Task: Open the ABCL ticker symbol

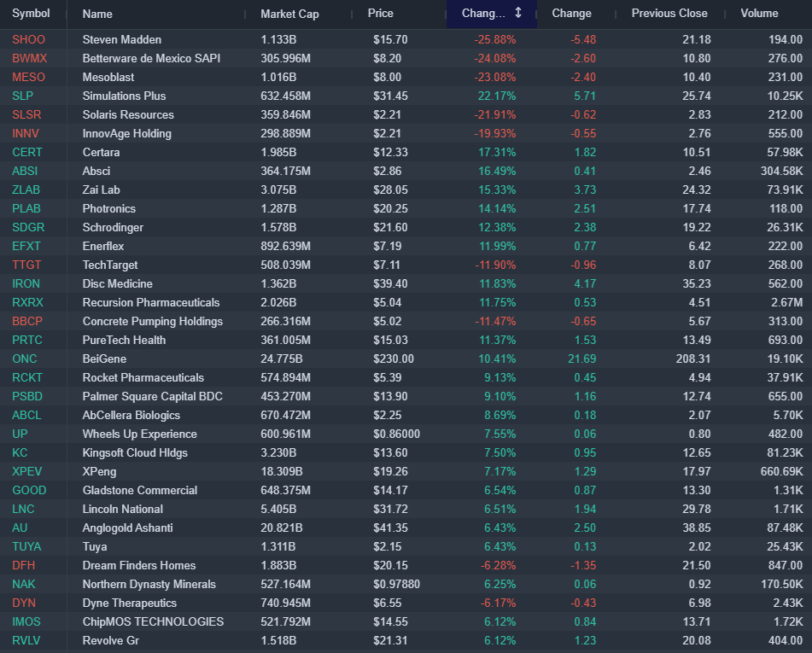Action: (26, 416)
